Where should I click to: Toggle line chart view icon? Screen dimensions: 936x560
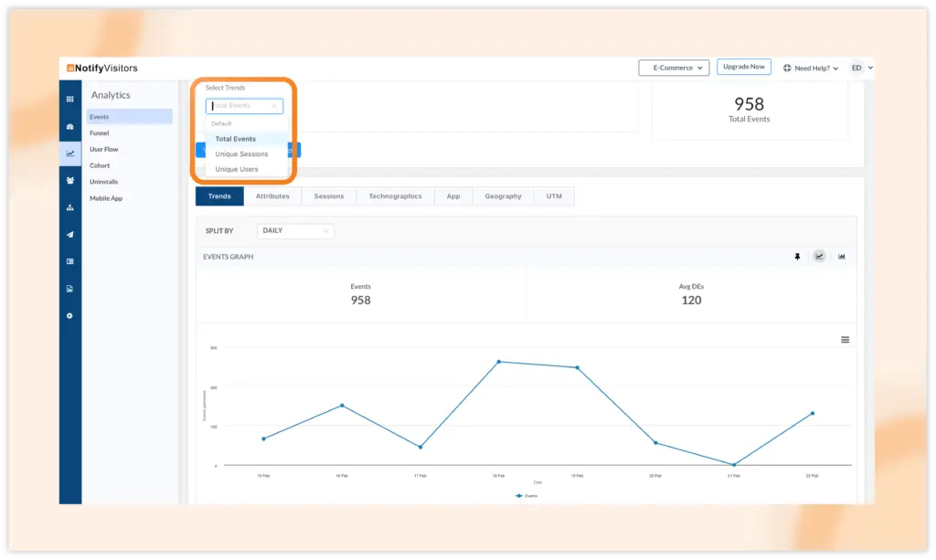[x=819, y=257]
